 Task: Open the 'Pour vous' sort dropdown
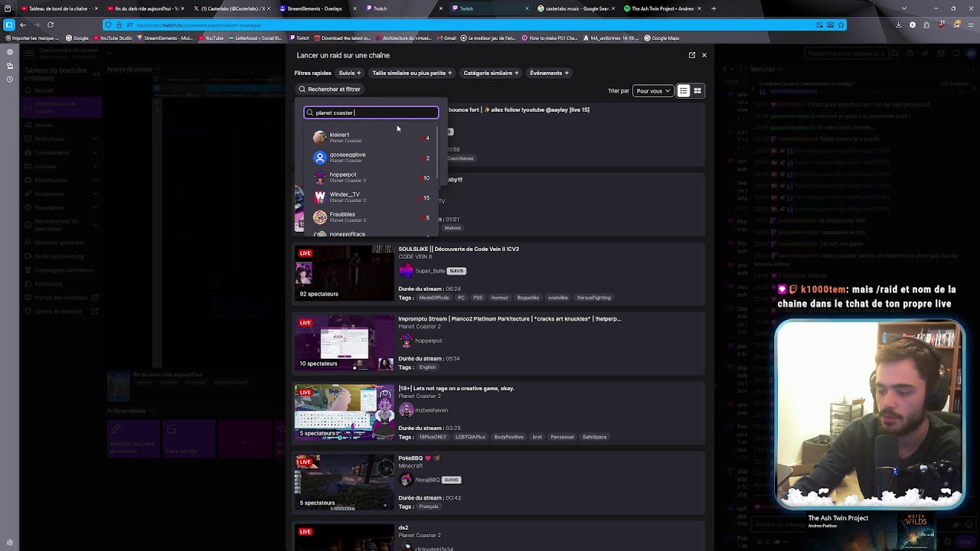click(653, 90)
